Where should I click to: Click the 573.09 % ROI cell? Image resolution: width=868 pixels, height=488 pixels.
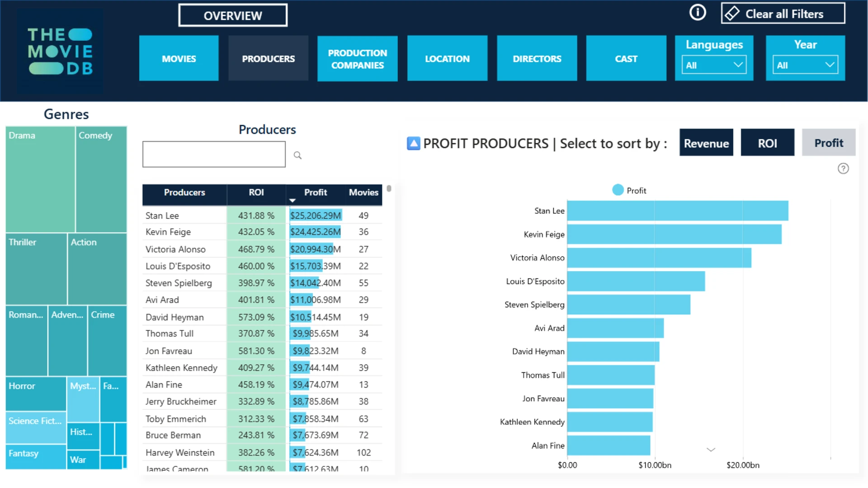[x=256, y=317]
